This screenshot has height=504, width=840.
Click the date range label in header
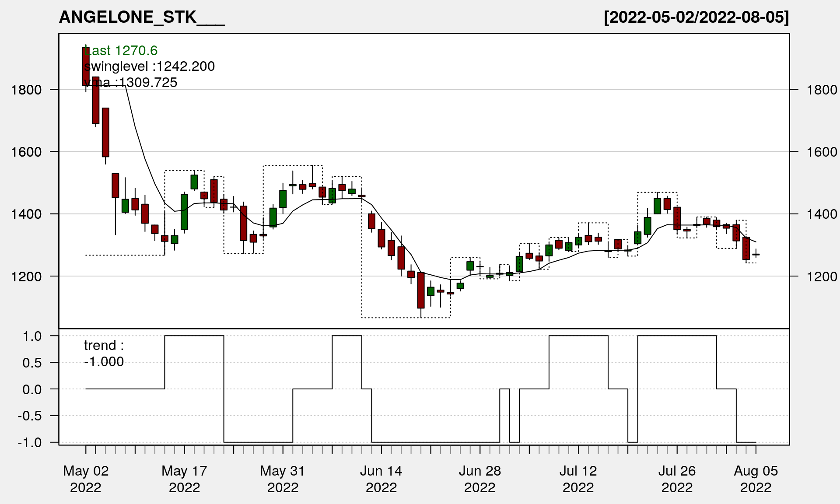696,17
